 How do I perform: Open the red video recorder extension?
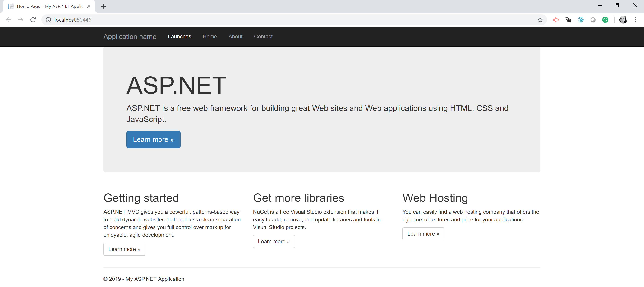coord(556,20)
